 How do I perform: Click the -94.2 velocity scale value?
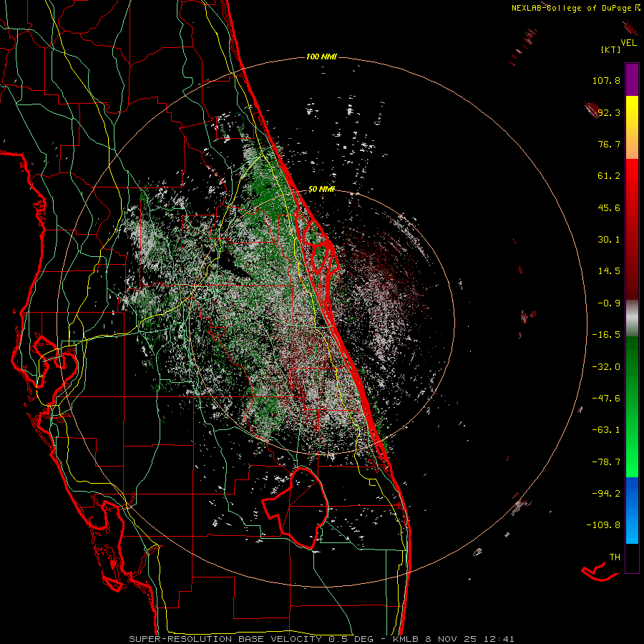(x=606, y=493)
